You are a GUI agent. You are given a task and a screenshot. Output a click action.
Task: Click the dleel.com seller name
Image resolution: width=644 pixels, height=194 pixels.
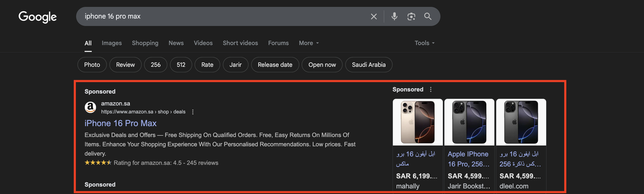click(514, 186)
